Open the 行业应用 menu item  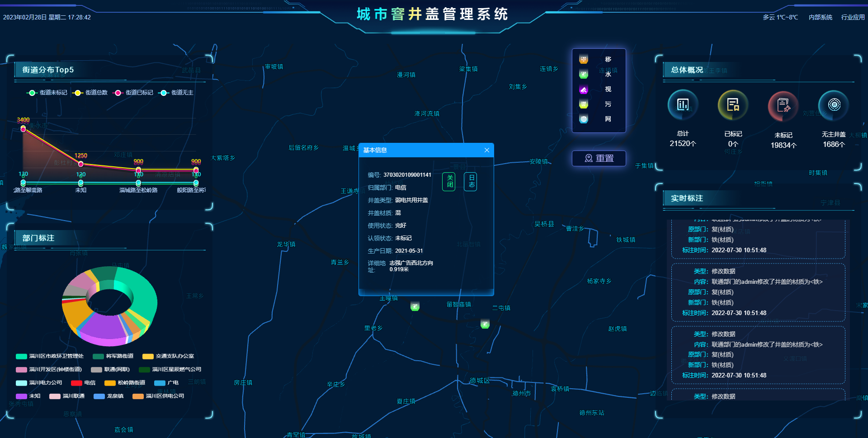pyautogui.click(x=853, y=17)
